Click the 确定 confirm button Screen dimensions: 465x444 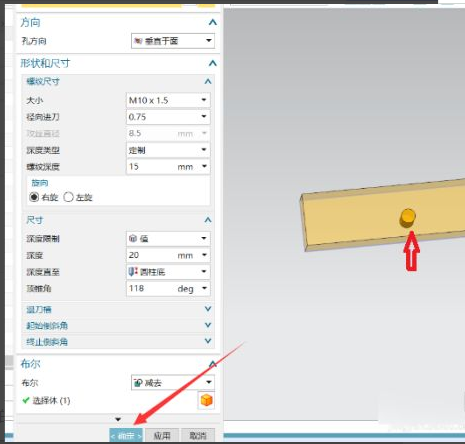click(126, 435)
